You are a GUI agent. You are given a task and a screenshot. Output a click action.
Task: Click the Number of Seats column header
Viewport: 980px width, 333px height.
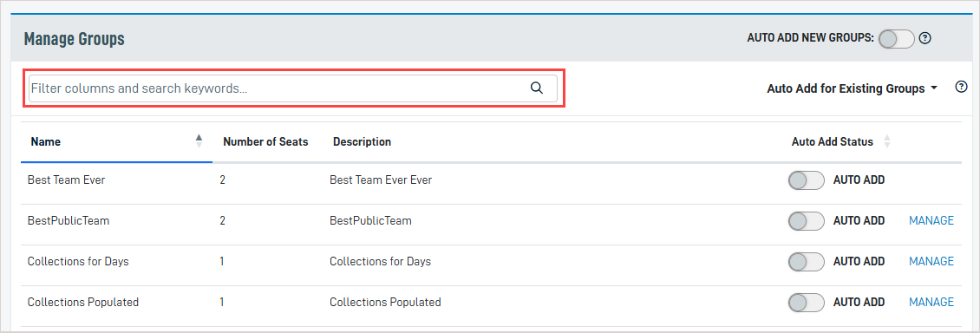pyautogui.click(x=265, y=142)
